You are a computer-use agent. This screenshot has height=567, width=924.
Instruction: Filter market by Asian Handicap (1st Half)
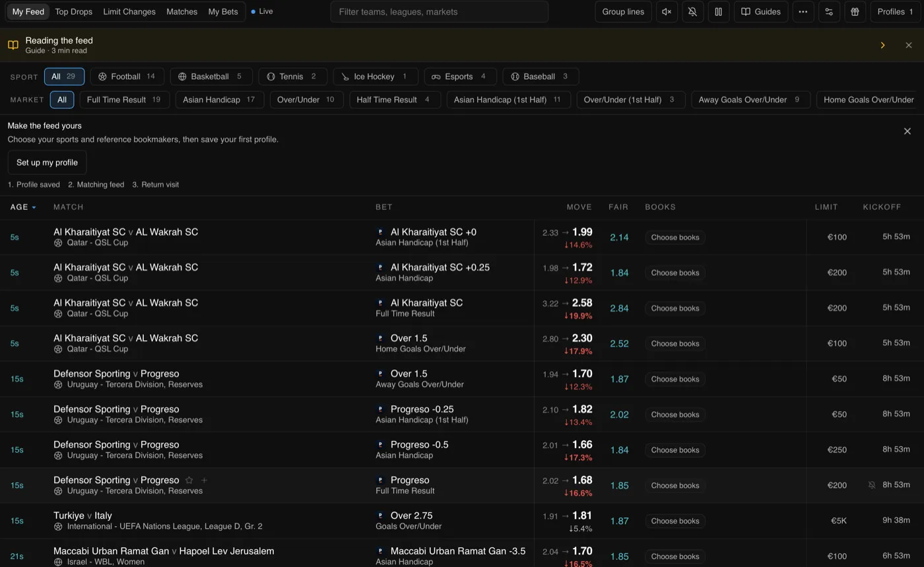pos(508,100)
